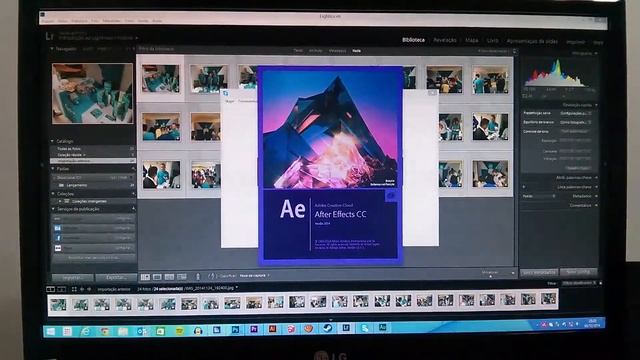Expand the Metadados panel

coord(596,196)
